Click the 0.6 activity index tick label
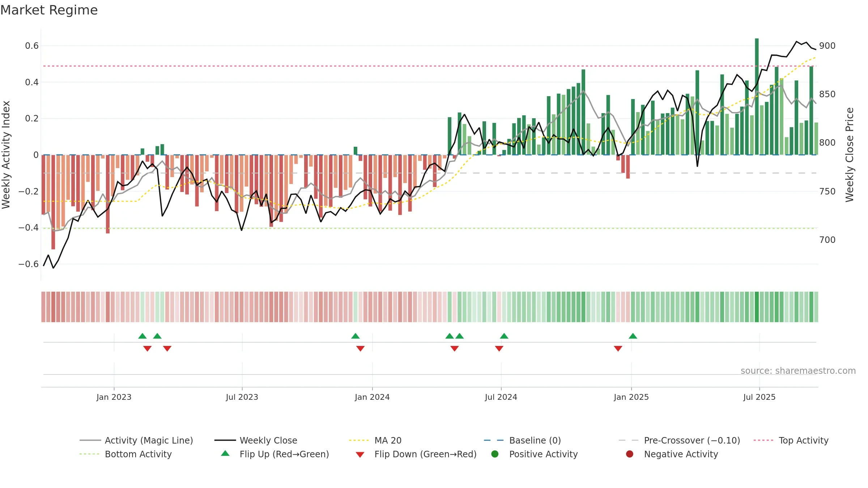Screen dimensions: 868x488 (32, 46)
